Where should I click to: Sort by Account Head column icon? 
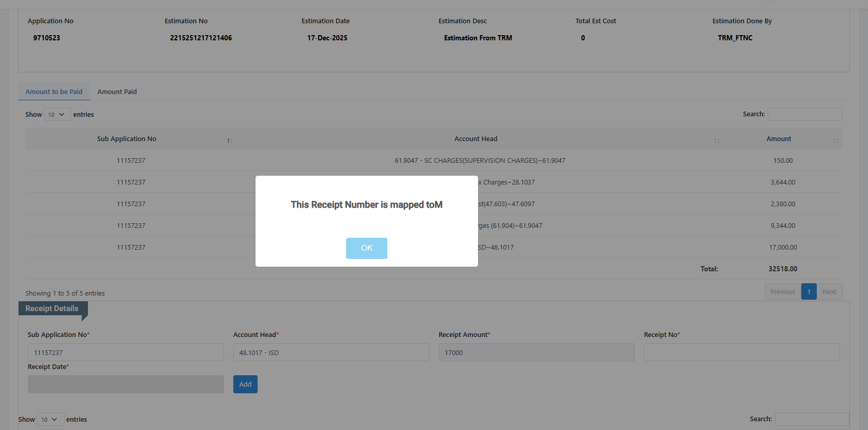pyautogui.click(x=716, y=141)
